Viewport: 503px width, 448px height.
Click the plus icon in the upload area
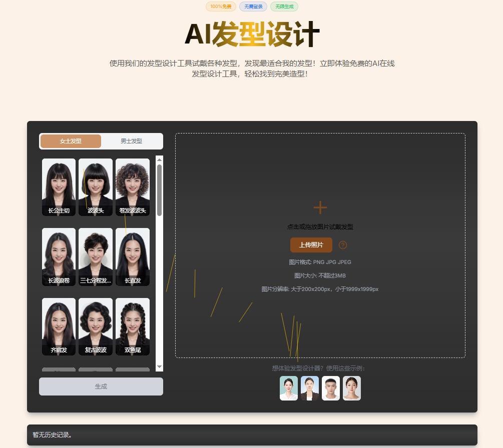(320, 207)
